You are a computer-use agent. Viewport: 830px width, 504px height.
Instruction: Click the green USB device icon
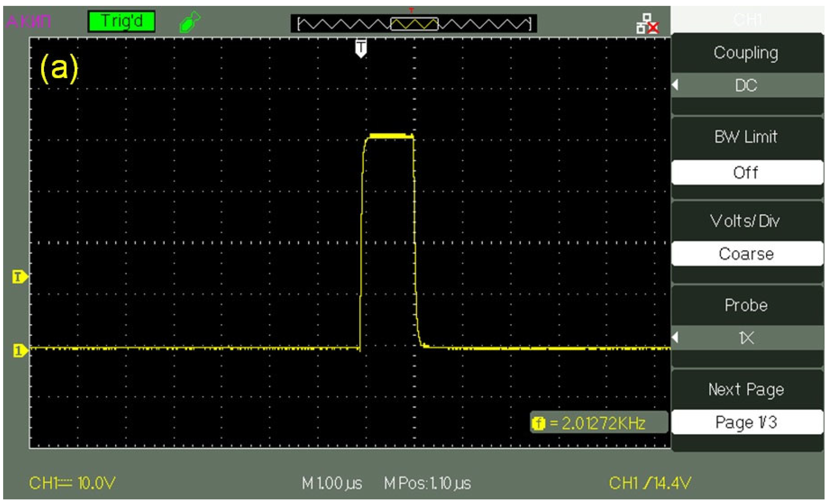tap(190, 22)
